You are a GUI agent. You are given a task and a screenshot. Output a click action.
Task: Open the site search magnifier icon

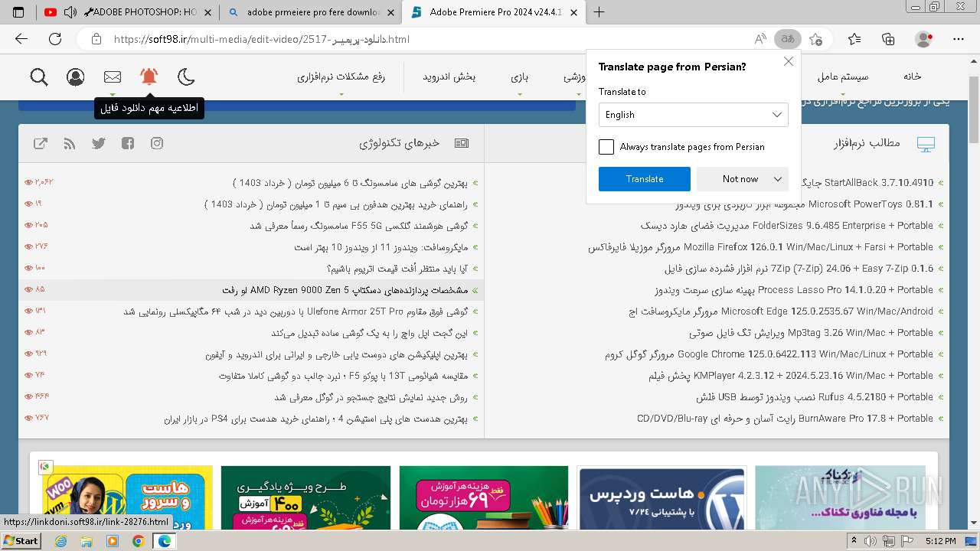pos(39,77)
